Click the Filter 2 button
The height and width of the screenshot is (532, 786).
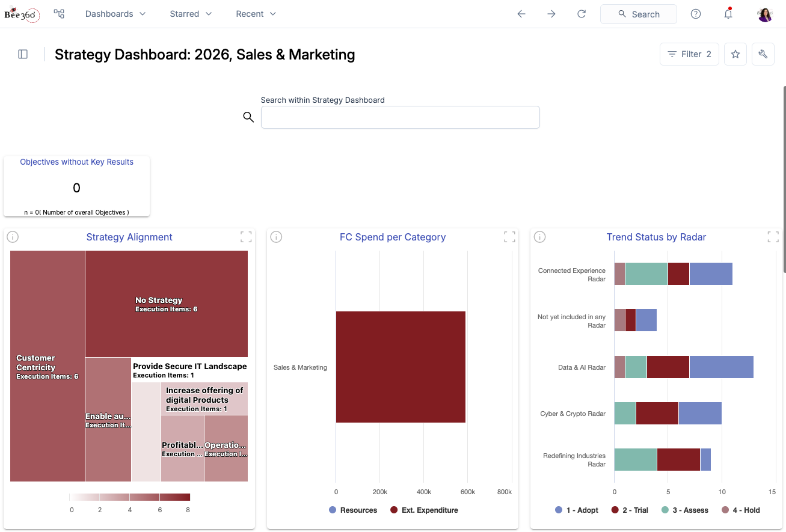coord(689,54)
